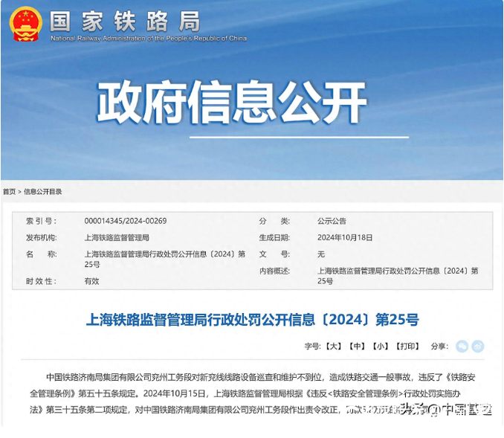
Task: Share the page via Weibo icon
Action: (478, 347)
